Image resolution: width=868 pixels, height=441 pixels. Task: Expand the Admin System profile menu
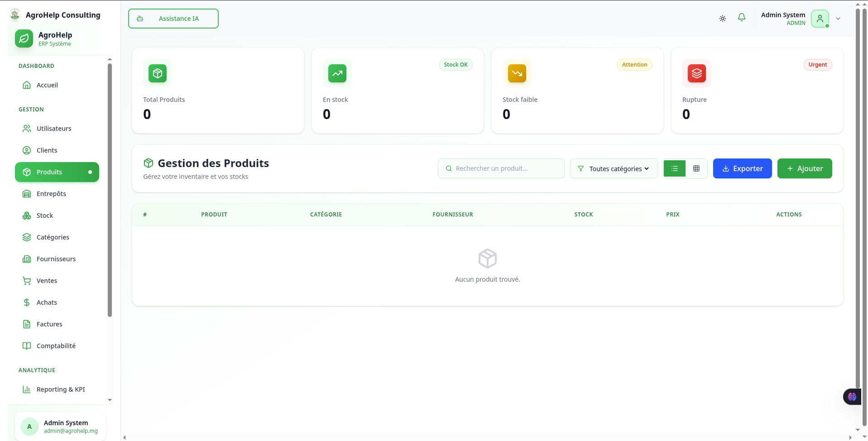click(820, 19)
